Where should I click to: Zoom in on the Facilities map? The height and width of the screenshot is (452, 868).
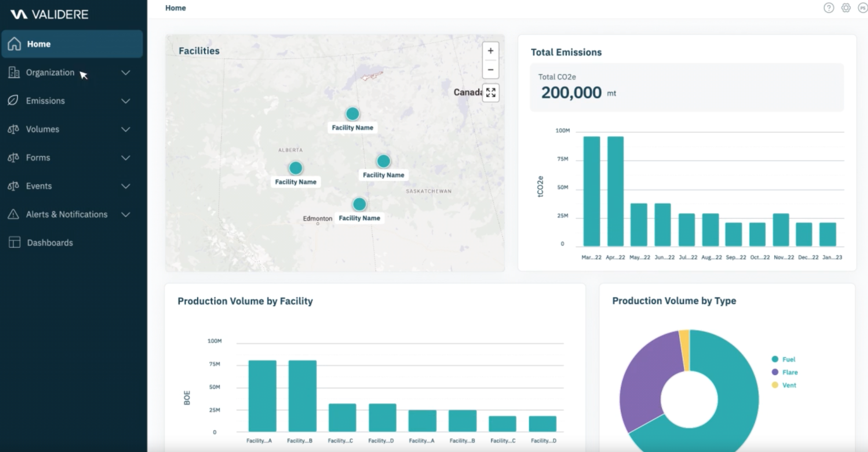click(x=490, y=51)
